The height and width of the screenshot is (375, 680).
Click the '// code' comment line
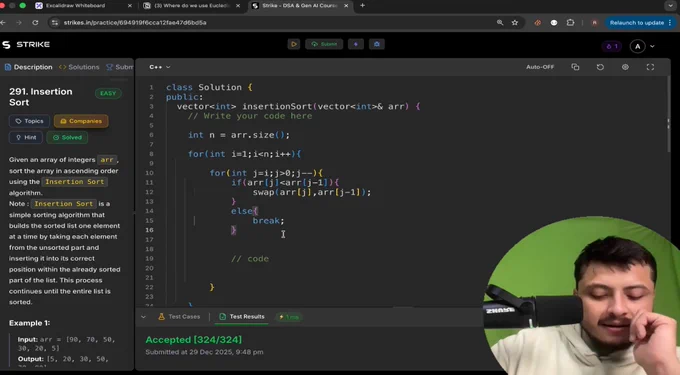[x=250, y=259]
